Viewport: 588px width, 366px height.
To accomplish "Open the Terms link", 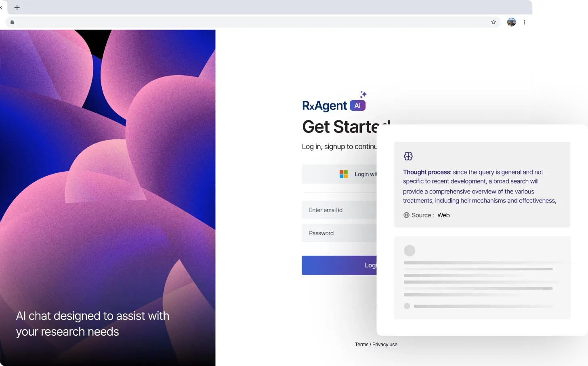I will [361, 345].
